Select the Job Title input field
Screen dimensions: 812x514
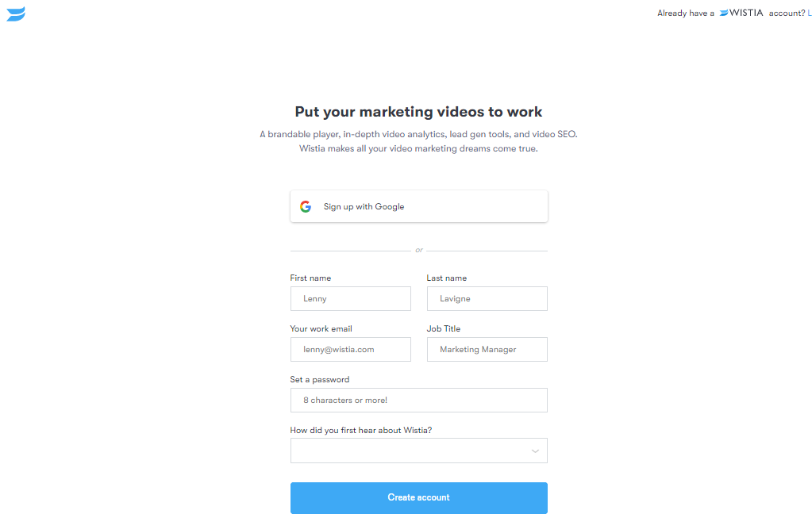[x=487, y=349]
